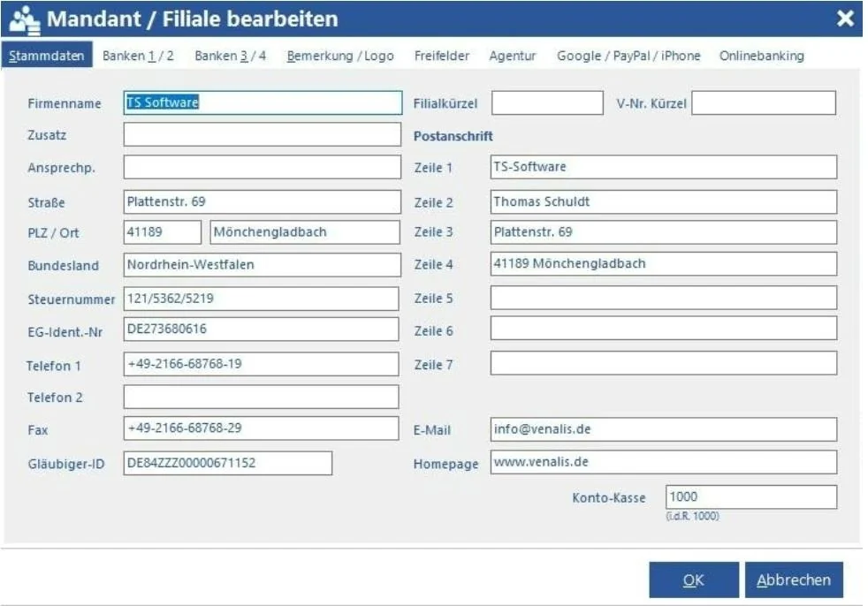Click the Konto-Kasse label

(609, 497)
